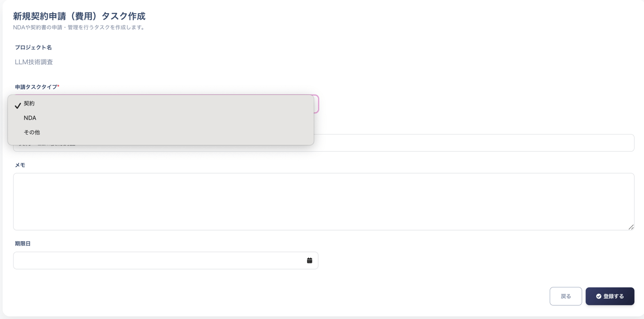Open the calendar icon in 期限日 field
The width and height of the screenshot is (644, 319).
click(x=309, y=260)
